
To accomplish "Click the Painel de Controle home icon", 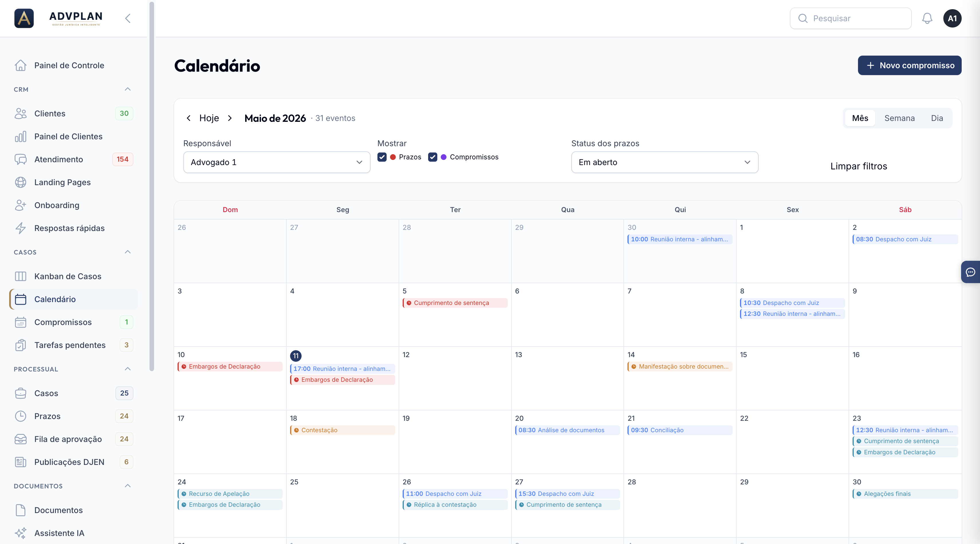I will (21, 65).
